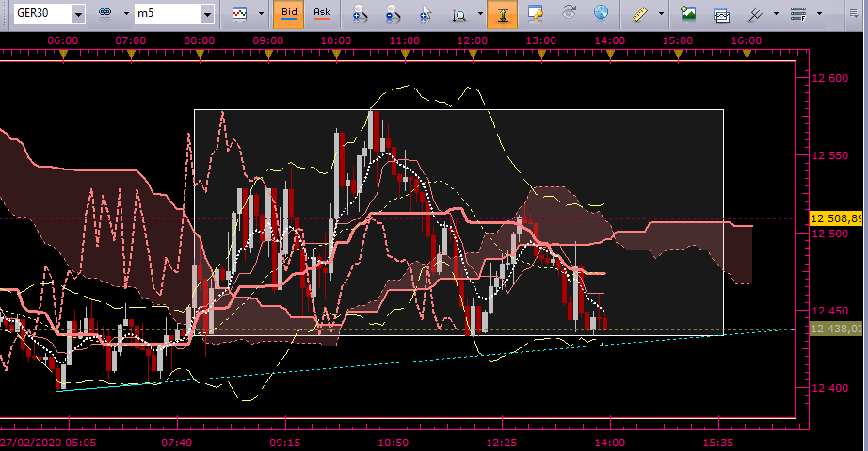The height and width of the screenshot is (451, 868).
Task: Click the 11:00 top time label
Action: pyautogui.click(x=405, y=40)
